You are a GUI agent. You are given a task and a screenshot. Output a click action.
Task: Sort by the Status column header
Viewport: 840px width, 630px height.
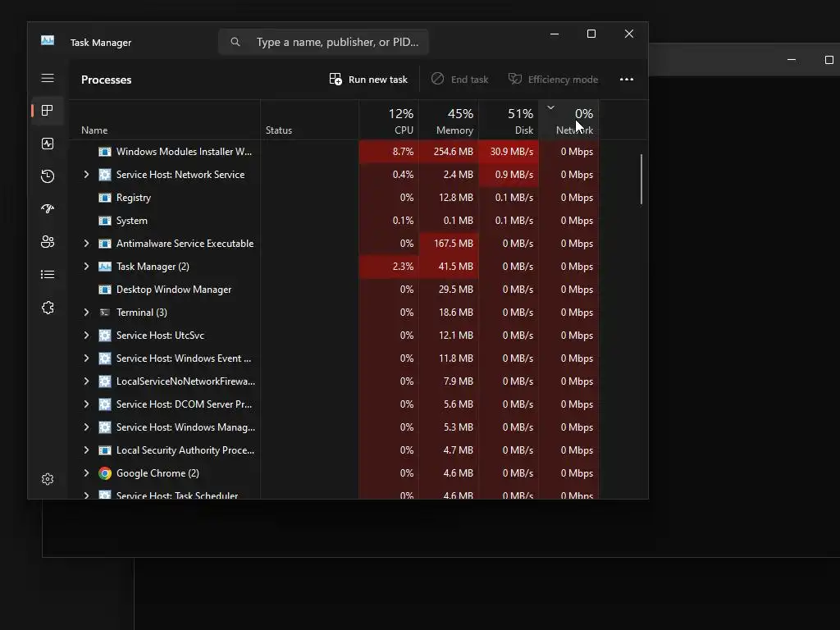coord(309,120)
